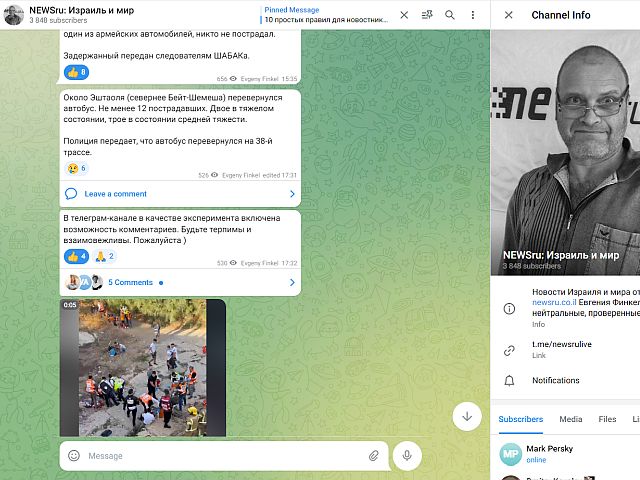Search in this chat
640x480 pixels.
coord(450,15)
